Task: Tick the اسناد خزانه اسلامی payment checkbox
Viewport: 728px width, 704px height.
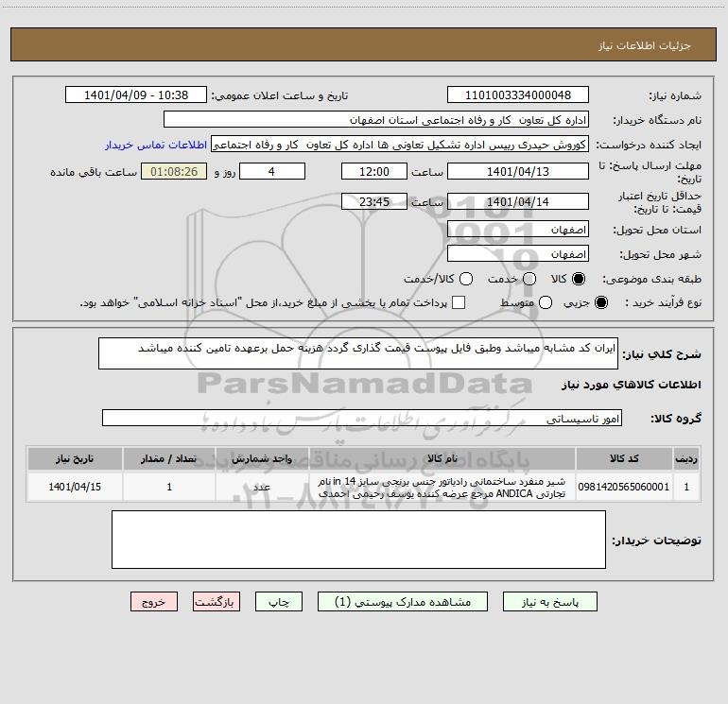Action: (459, 302)
